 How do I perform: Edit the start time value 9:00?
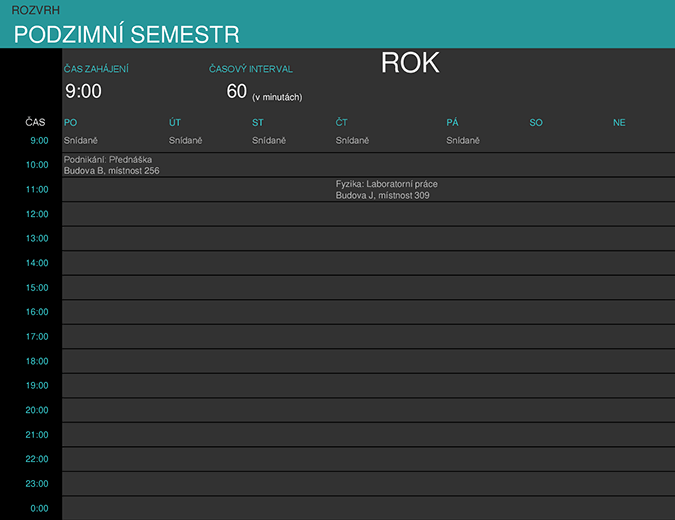[x=83, y=92]
